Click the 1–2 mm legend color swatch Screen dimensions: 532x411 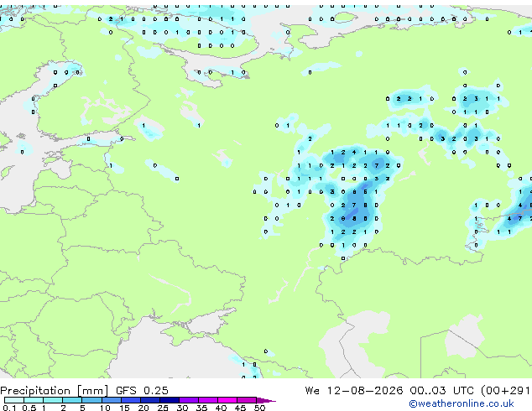pos(53,400)
